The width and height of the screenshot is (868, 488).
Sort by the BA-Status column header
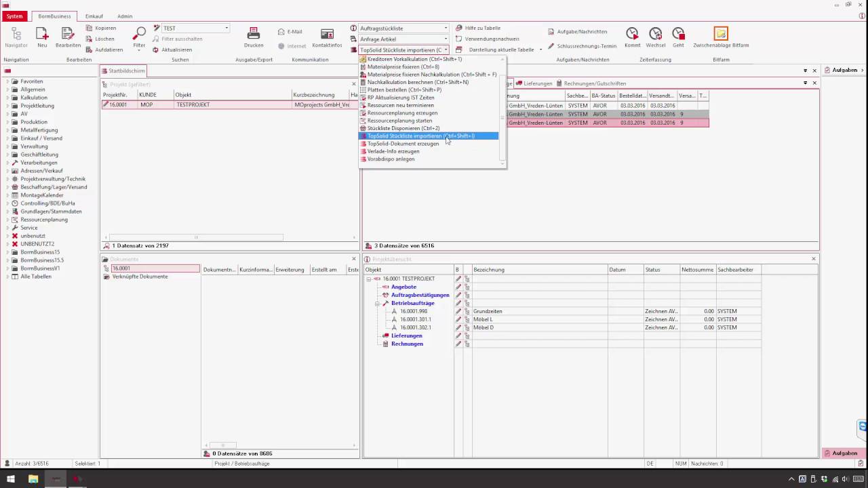pyautogui.click(x=603, y=96)
